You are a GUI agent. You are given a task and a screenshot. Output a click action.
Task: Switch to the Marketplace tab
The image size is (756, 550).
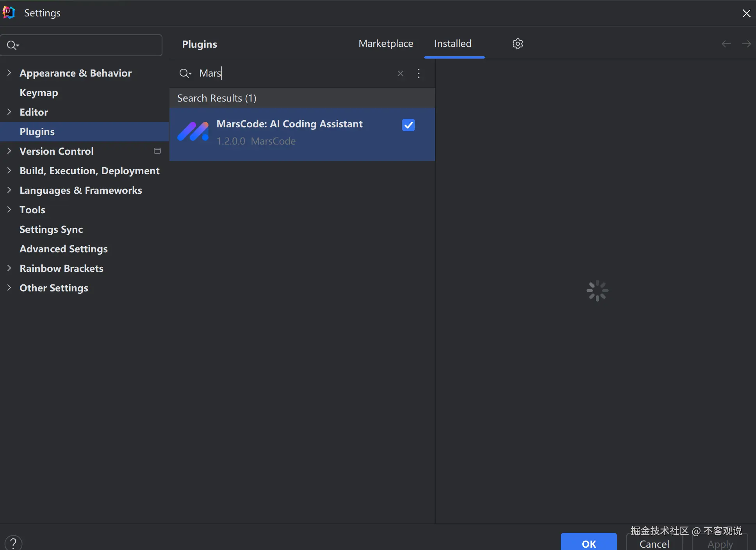click(x=385, y=44)
